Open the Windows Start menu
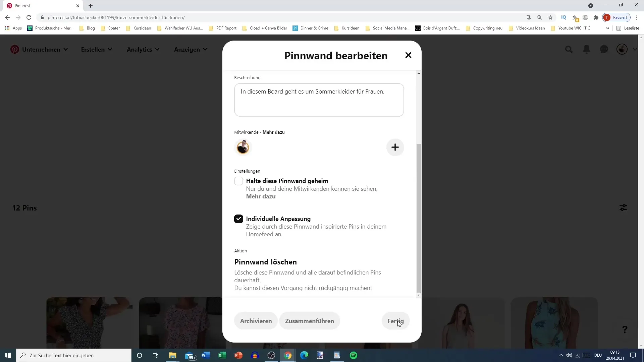 point(8,355)
